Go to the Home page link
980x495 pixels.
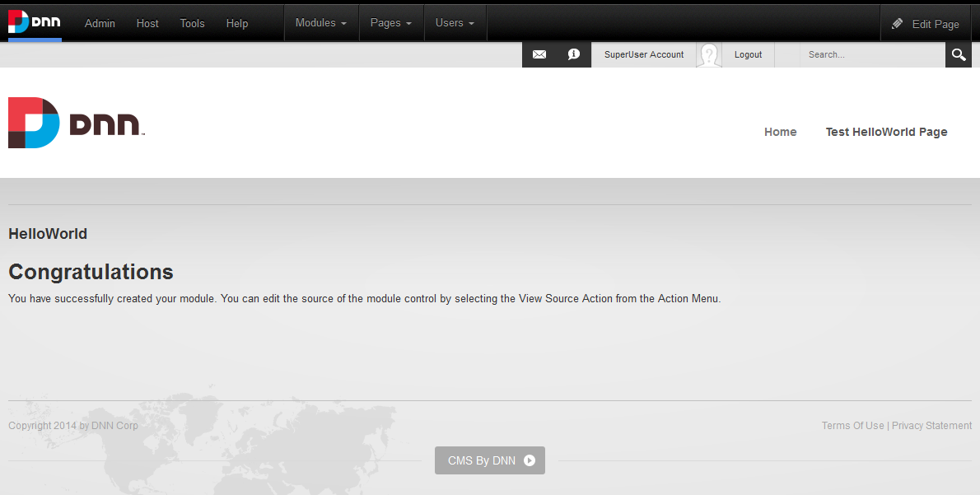coord(780,132)
